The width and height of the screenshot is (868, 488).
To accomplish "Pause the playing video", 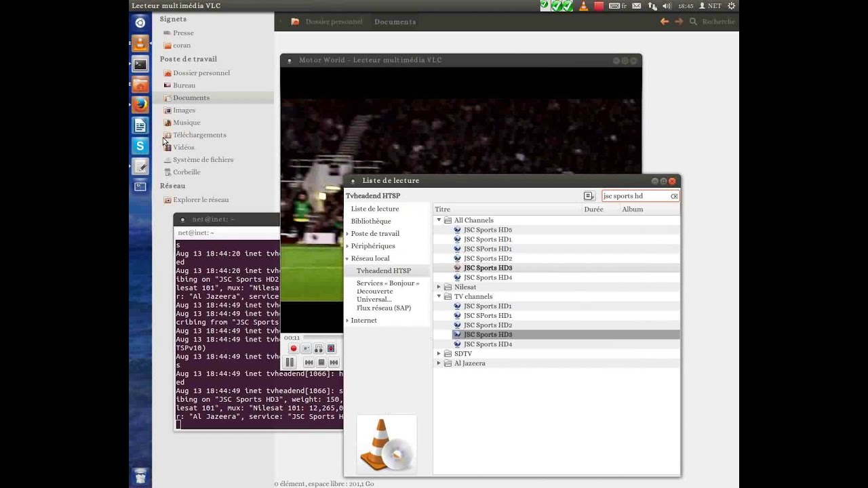I will point(290,363).
